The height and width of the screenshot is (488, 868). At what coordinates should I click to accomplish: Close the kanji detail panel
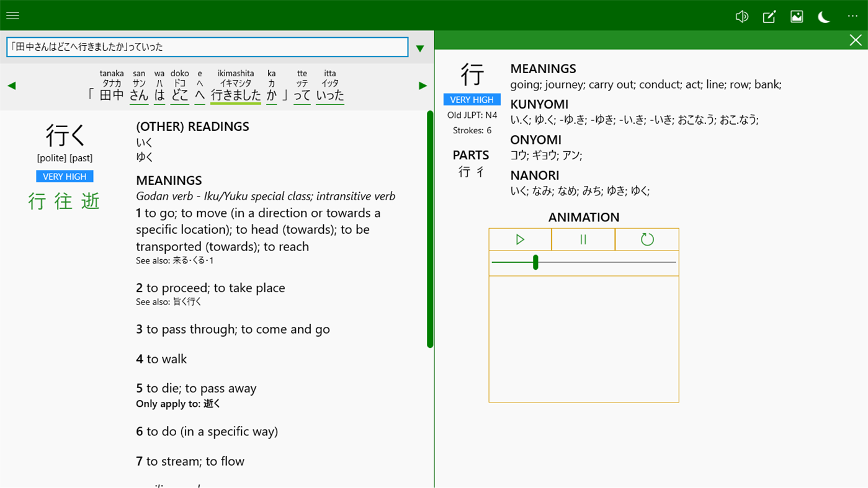pyautogui.click(x=856, y=40)
